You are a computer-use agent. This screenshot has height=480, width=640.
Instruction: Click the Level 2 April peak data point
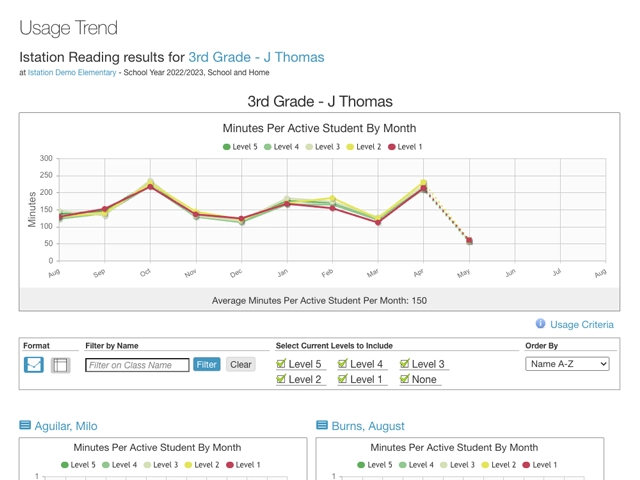[x=424, y=183]
